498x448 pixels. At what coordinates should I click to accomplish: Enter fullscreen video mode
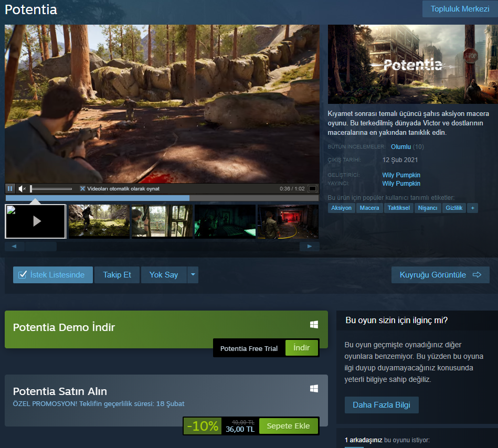point(312,189)
